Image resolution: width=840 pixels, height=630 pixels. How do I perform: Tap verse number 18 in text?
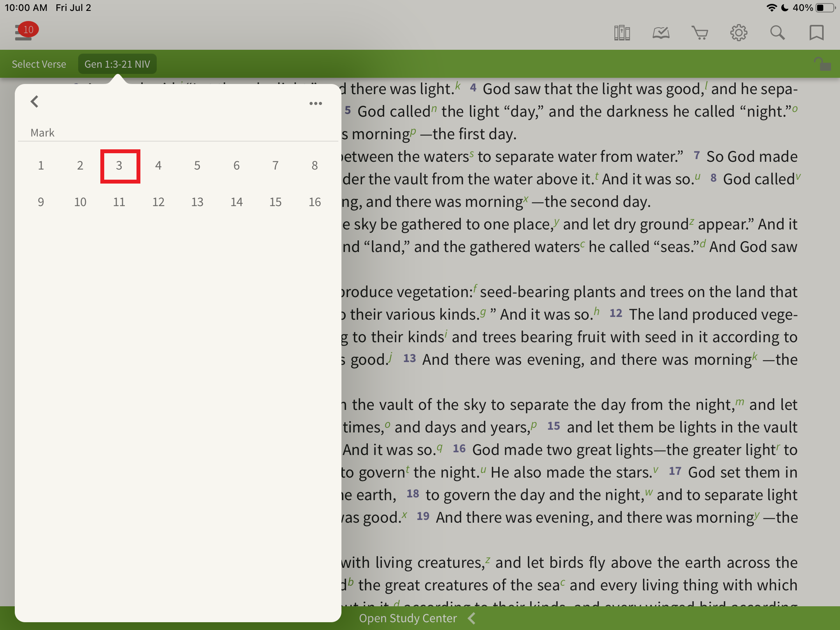[x=413, y=493]
